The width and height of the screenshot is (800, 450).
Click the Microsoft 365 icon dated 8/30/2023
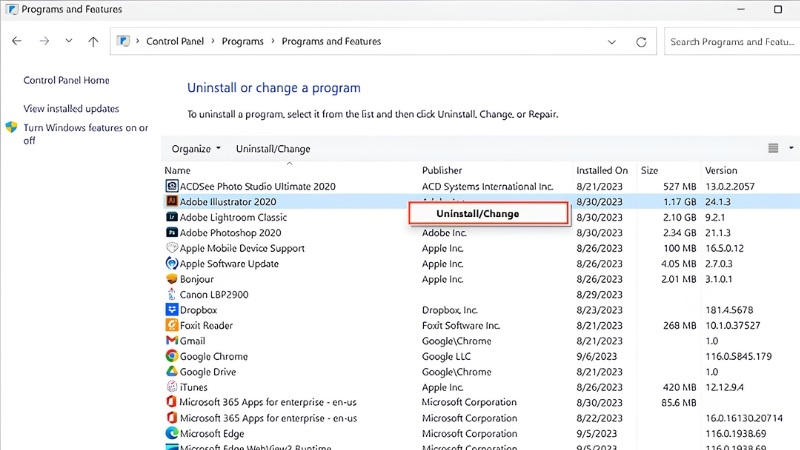(x=172, y=402)
